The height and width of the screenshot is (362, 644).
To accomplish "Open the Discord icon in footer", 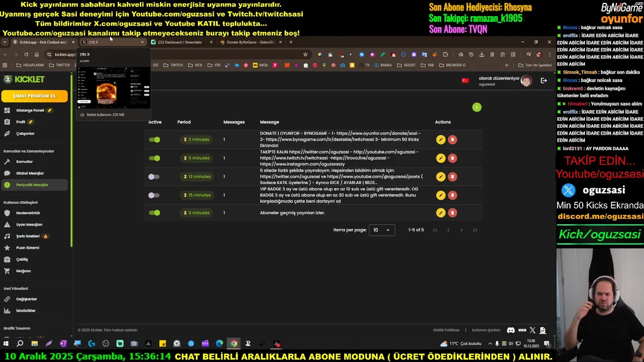I will tap(511, 330).
